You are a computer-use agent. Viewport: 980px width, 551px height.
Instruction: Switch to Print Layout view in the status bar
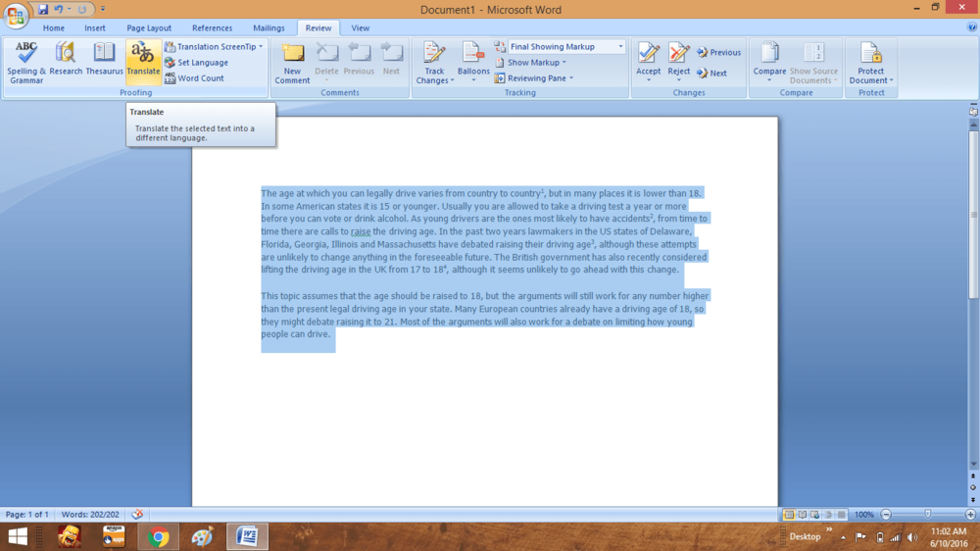(789, 515)
